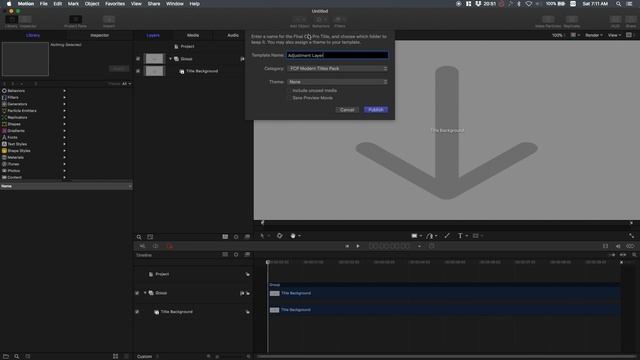Click the Play button
The width and height of the screenshot is (640, 360).
(x=358, y=246)
